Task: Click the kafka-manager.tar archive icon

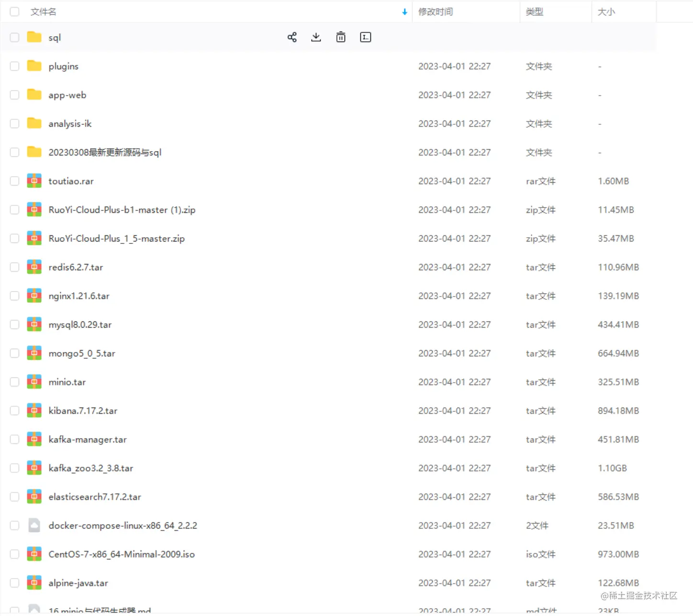Action: (x=34, y=439)
